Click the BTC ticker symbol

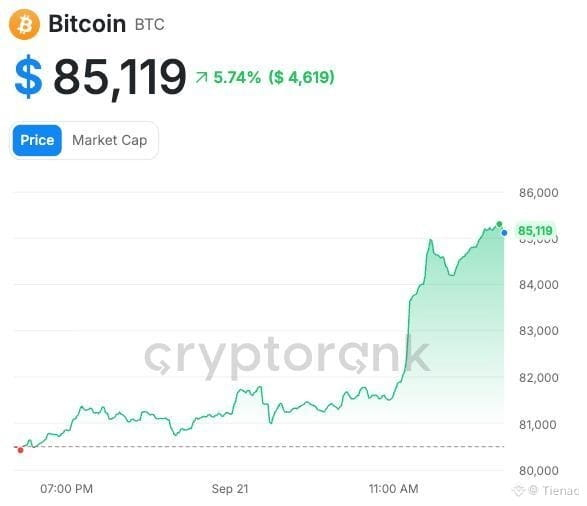(149, 25)
